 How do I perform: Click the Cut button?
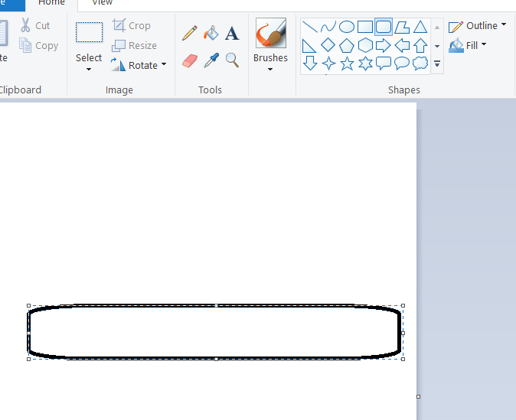click(x=35, y=26)
